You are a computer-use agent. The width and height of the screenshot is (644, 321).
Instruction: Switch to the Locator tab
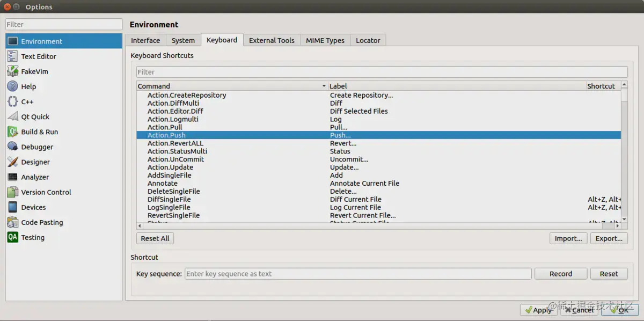click(368, 40)
